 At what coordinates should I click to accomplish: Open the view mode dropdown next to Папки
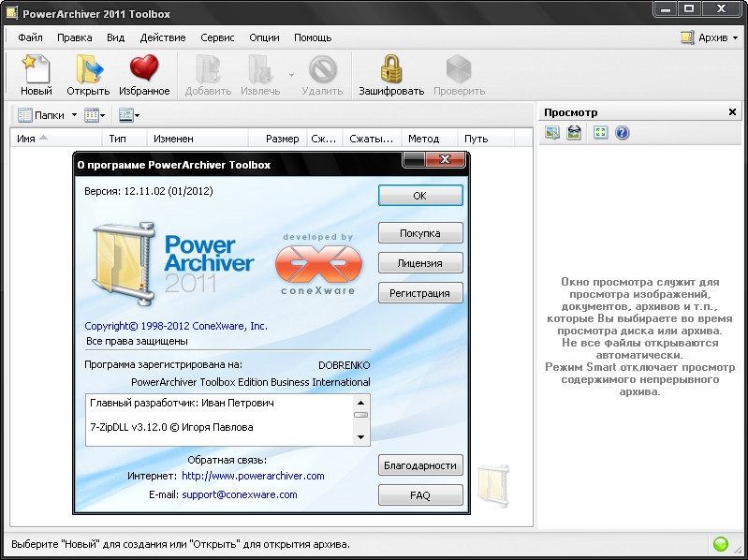(x=95, y=115)
